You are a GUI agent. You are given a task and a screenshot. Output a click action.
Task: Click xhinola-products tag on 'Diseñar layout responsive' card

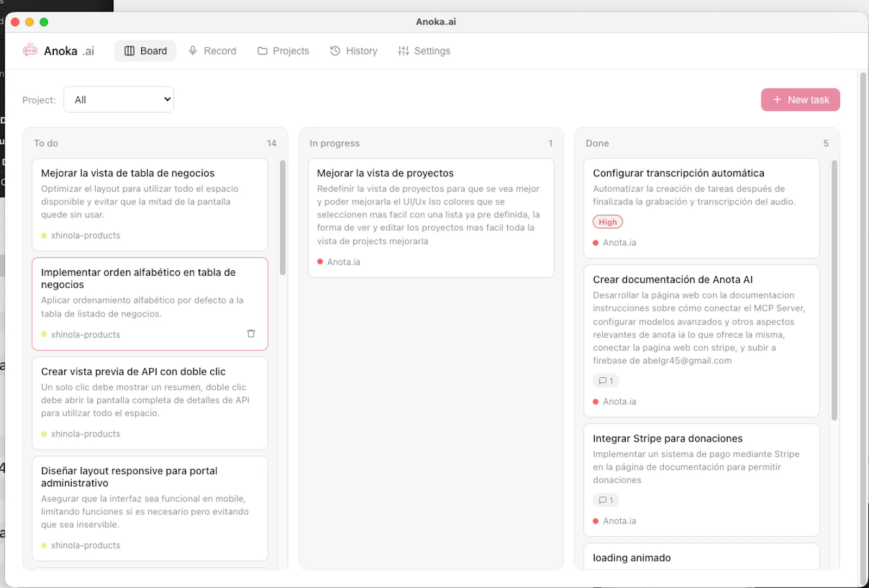81,545
